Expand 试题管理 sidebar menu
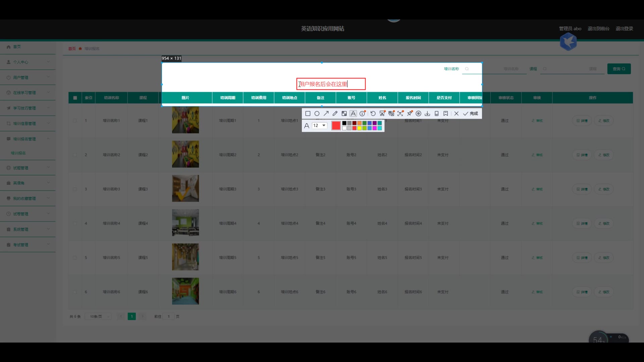The height and width of the screenshot is (362, 644). point(28,168)
